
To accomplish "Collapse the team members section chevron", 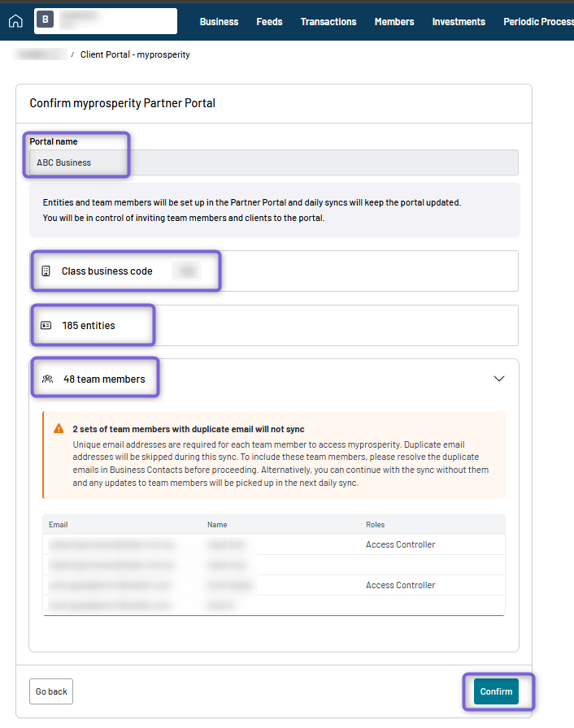I will (x=499, y=379).
